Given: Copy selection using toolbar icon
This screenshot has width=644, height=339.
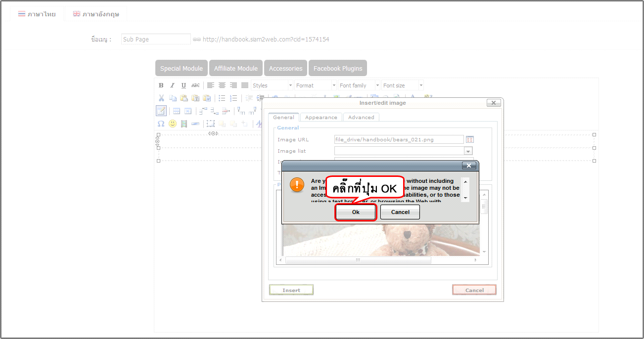Looking at the screenshot, I should tap(173, 98).
